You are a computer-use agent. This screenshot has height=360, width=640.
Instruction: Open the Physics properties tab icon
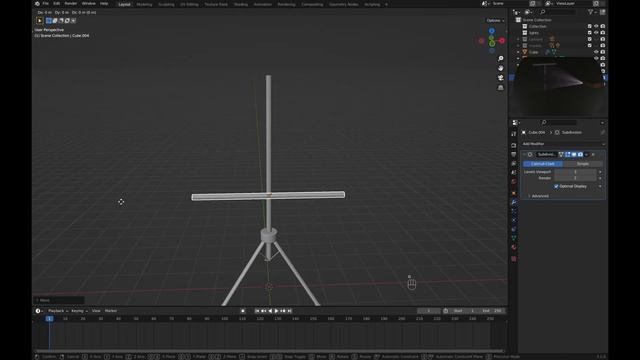513,220
